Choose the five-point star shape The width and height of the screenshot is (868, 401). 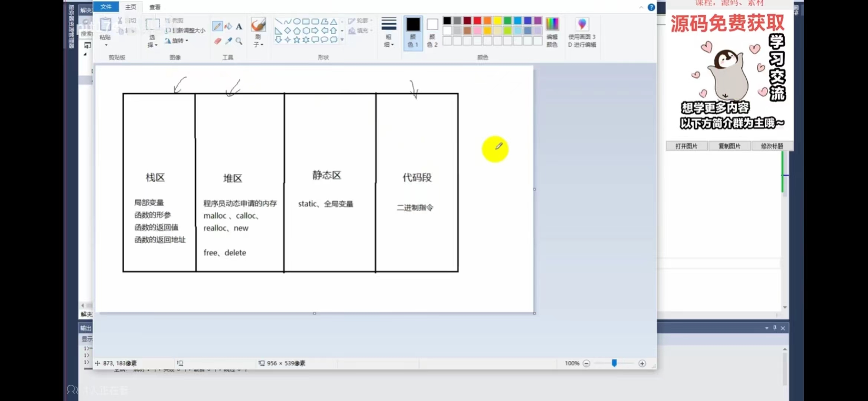click(297, 40)
